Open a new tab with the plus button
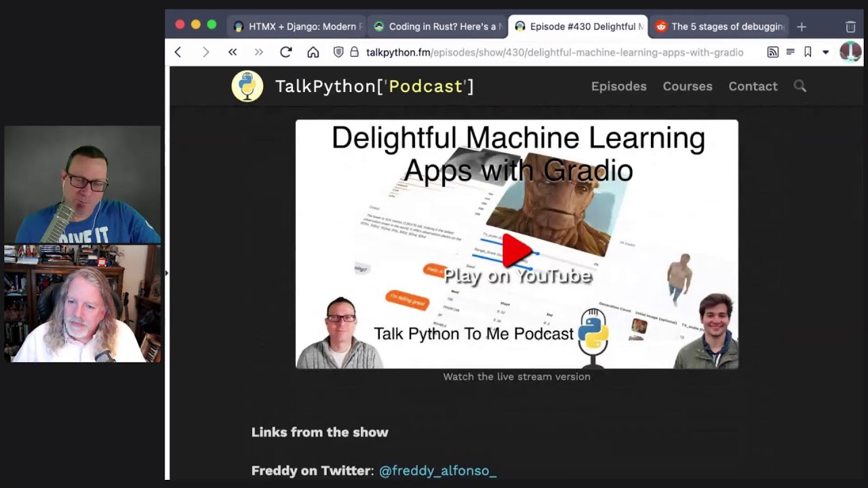Viewport: 868px width, 488px height. point(802,26)
